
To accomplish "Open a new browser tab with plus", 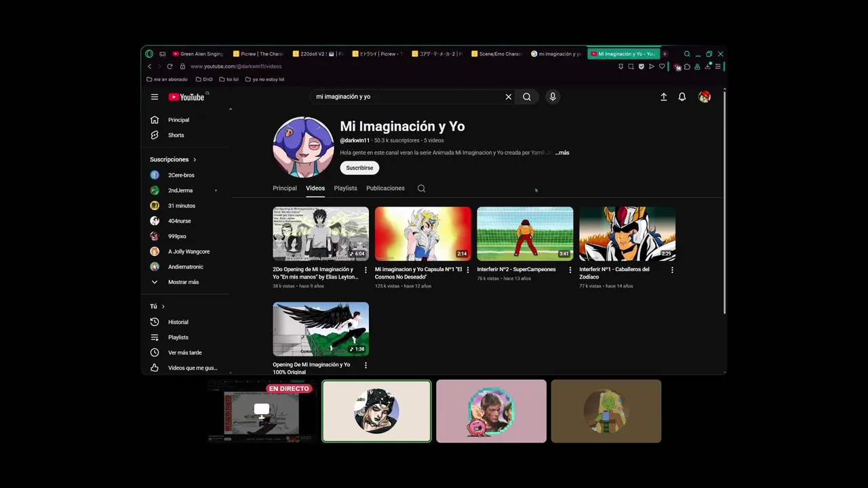I will pyautogui.click(x=665, y=54).
